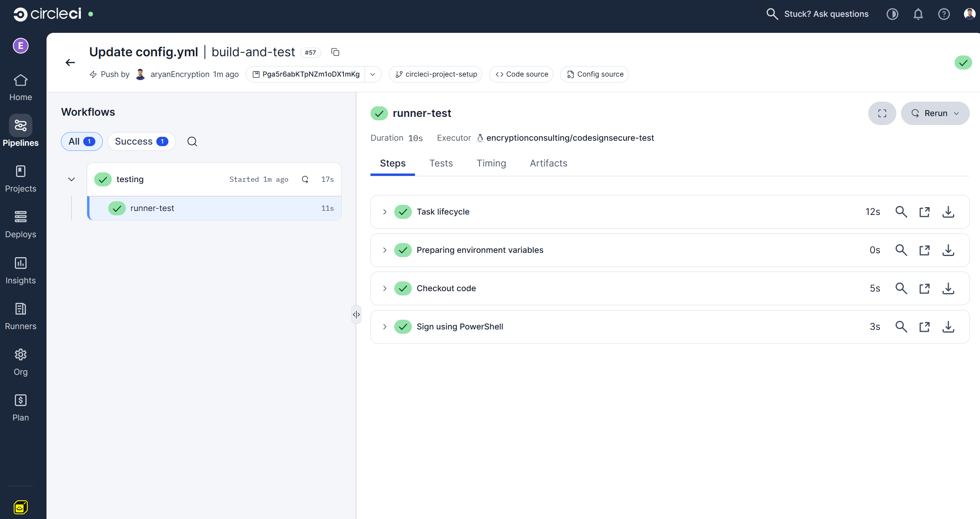Open the Rerun dropdown

coord(935,113)
